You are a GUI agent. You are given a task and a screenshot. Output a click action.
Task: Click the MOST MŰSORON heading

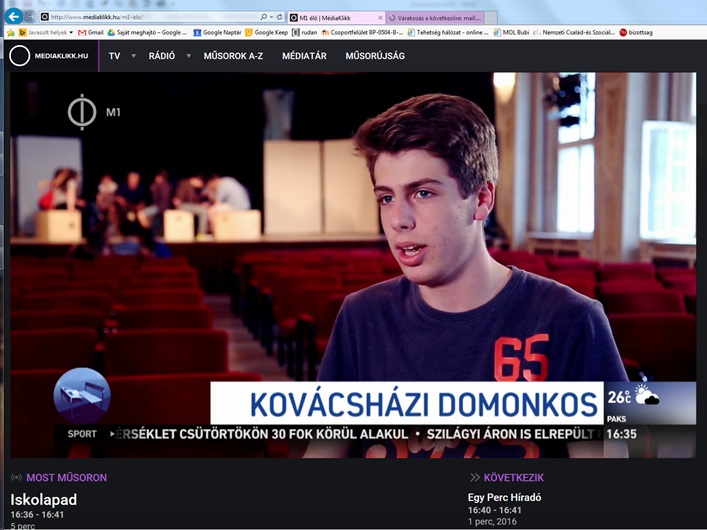click(67, 477)
